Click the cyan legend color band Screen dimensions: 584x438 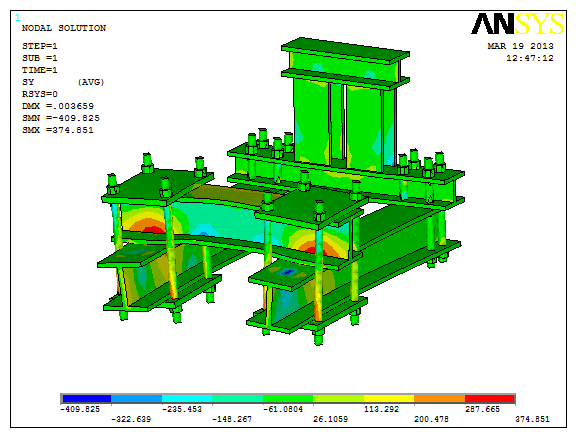tap(187, 399)
